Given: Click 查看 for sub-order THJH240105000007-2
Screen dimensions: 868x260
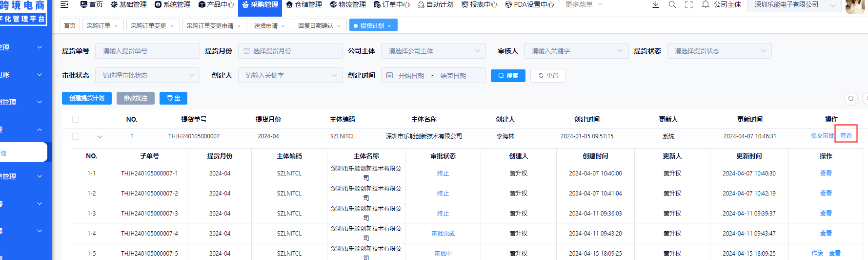Looking at the screenshot, I should tap(826, 193).
